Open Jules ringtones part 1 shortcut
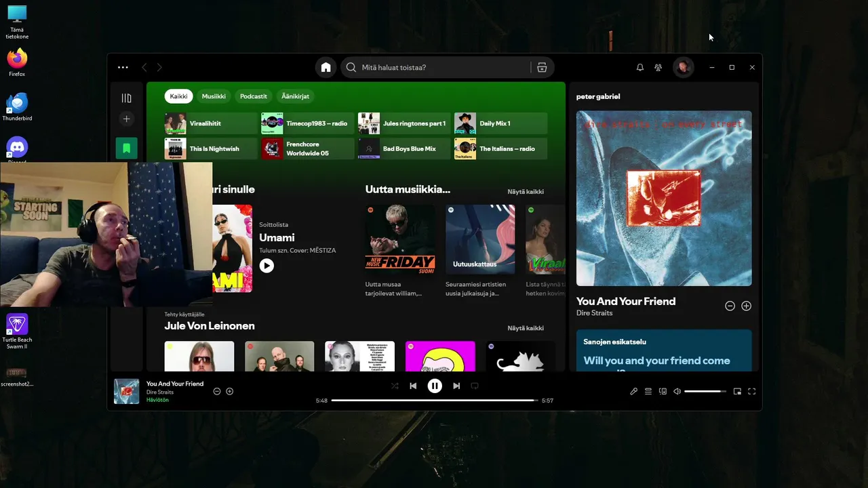 point(404,123)
